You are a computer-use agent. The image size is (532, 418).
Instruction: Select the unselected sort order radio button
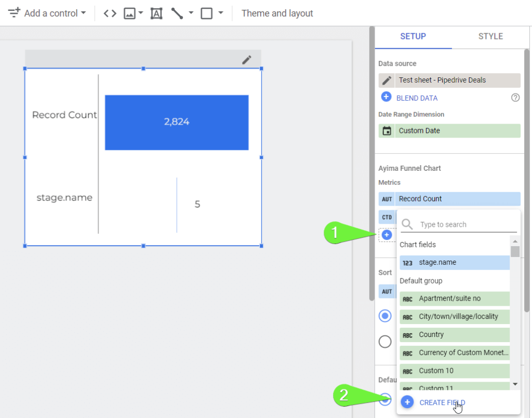[x=385, y=342]
